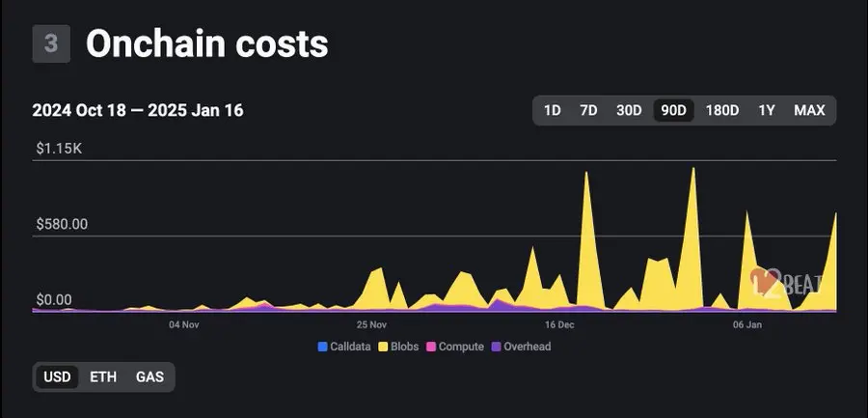Click the tallest yellow spike near 16 Dec
Screen dimensions: 868x418
click(x=585, y=193)
